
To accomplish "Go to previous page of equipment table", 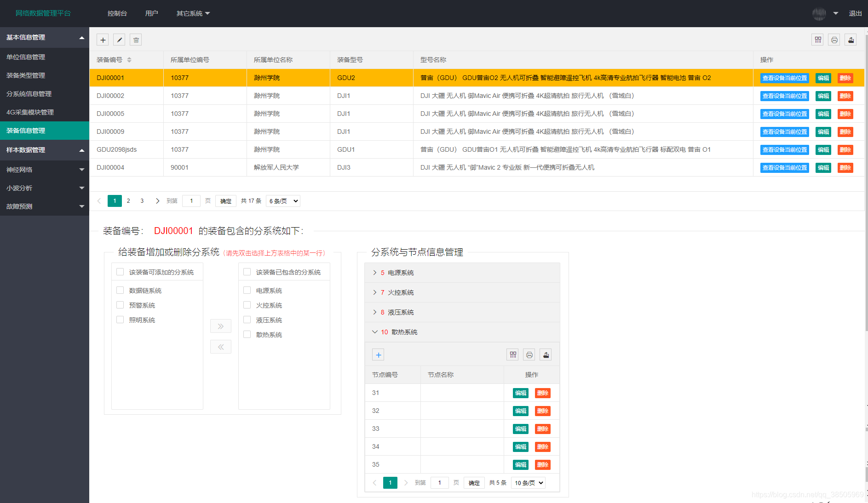I will tap(99, 201).
